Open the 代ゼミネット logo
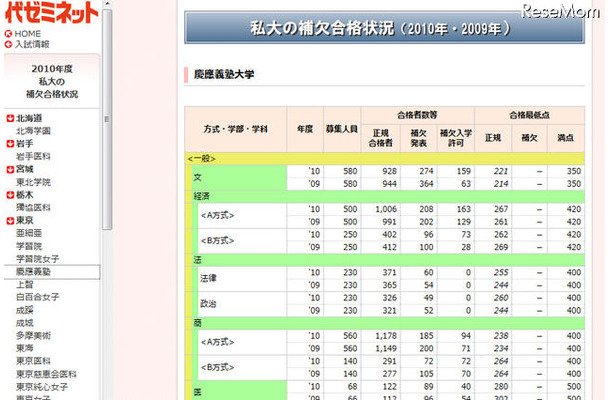The width and height of the screenshot is (610, 400). pos(51,12)
